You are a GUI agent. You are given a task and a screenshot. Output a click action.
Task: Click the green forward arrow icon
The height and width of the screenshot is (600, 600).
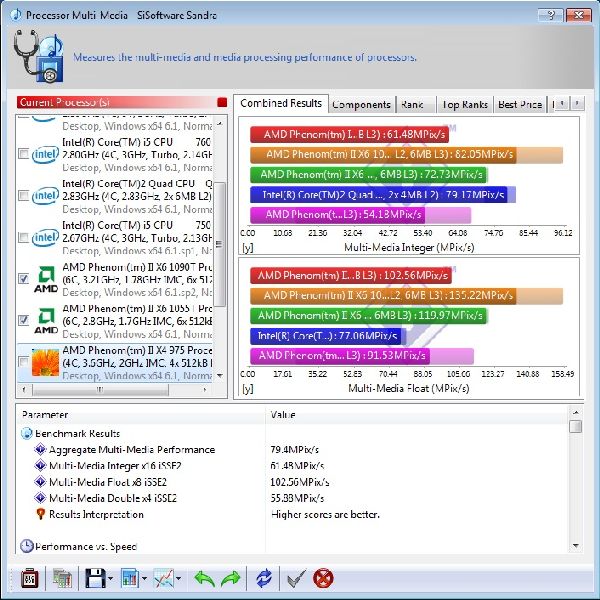point(230,578)
